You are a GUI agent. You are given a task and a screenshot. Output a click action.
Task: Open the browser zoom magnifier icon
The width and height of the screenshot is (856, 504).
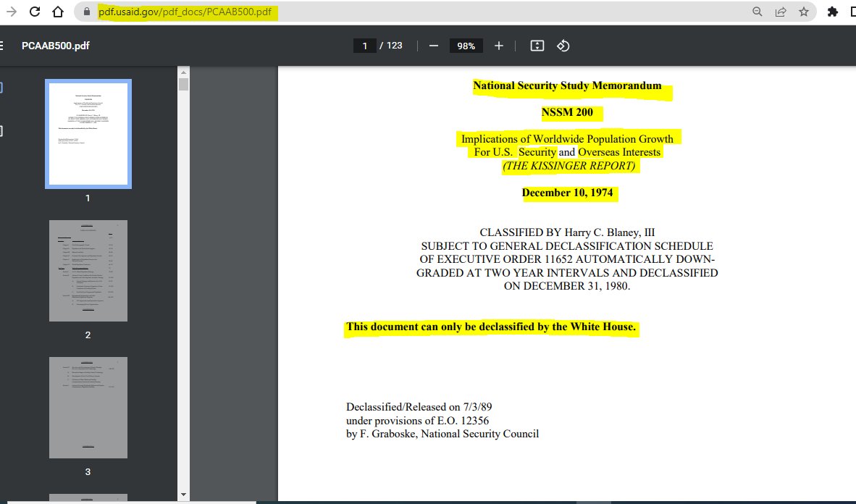coord(758,12)
